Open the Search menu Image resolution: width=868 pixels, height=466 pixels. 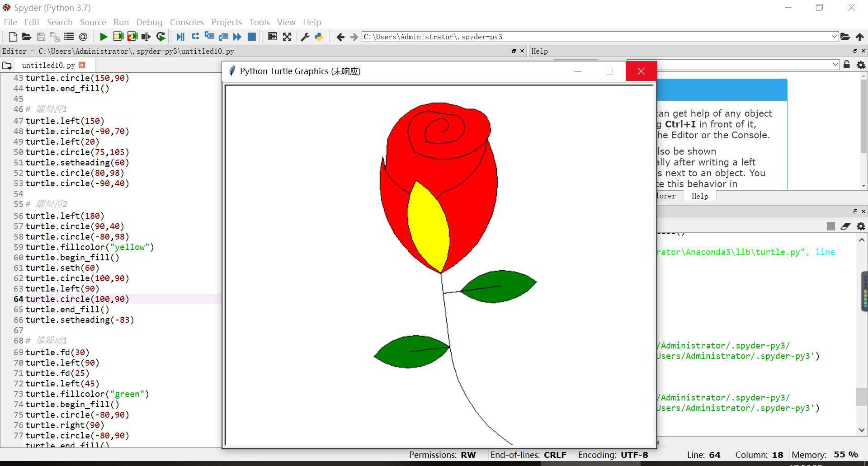(60, 22)
